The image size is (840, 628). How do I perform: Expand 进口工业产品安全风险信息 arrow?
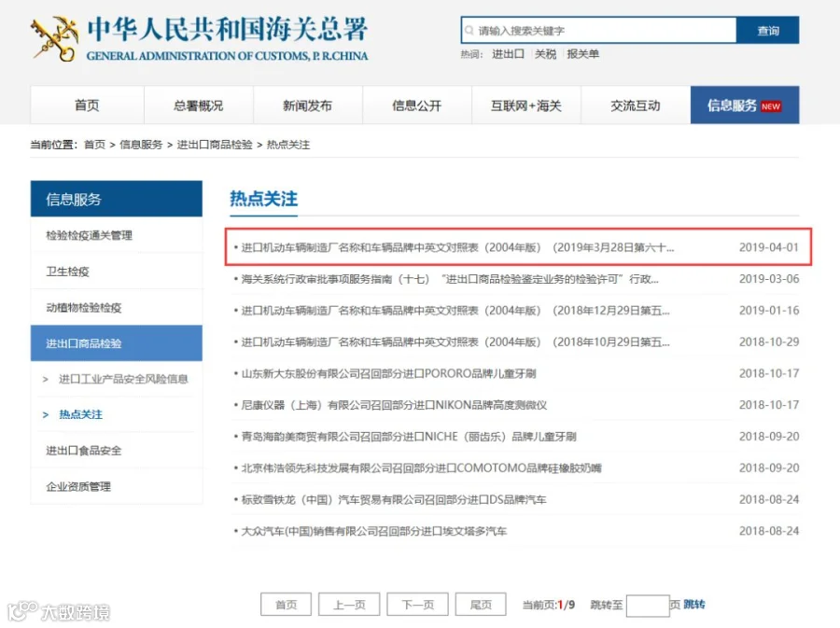click(x=46, y=379)
